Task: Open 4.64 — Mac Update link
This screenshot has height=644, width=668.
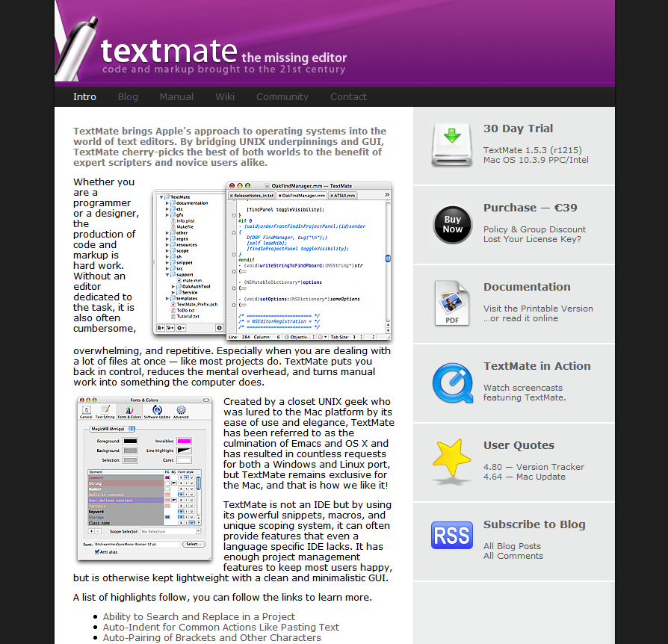Action: pyautogui.click(x=524, y=477)
